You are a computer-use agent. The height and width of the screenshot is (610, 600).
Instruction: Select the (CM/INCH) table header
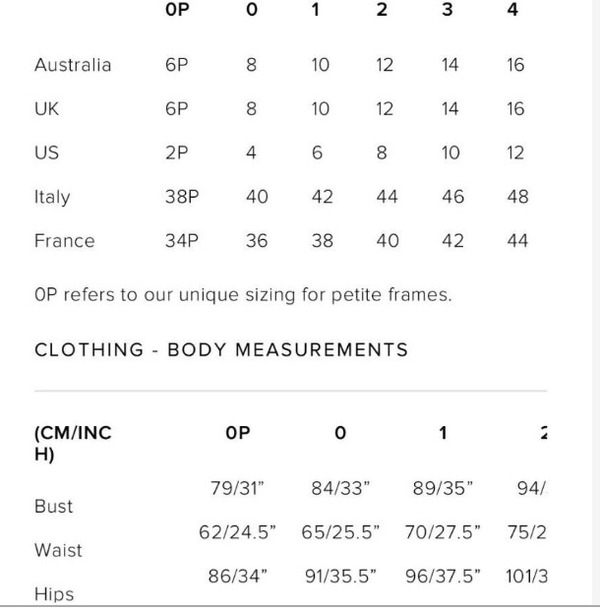pos(73,443)
